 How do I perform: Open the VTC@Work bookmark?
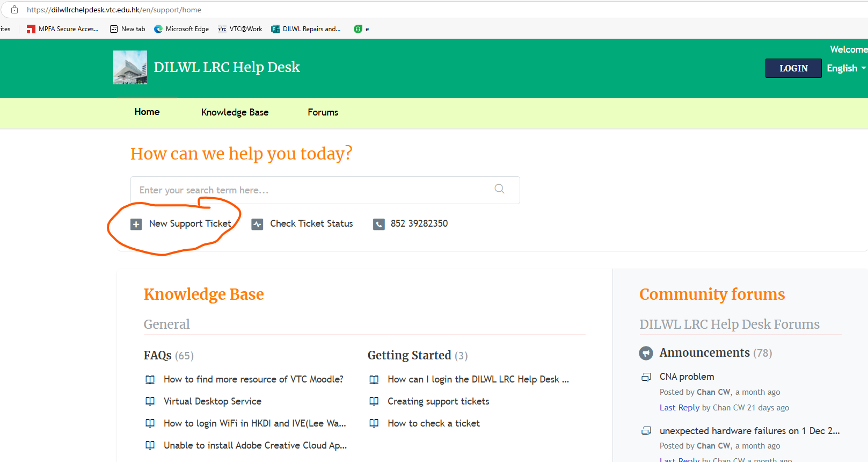(x=240, y=29)
